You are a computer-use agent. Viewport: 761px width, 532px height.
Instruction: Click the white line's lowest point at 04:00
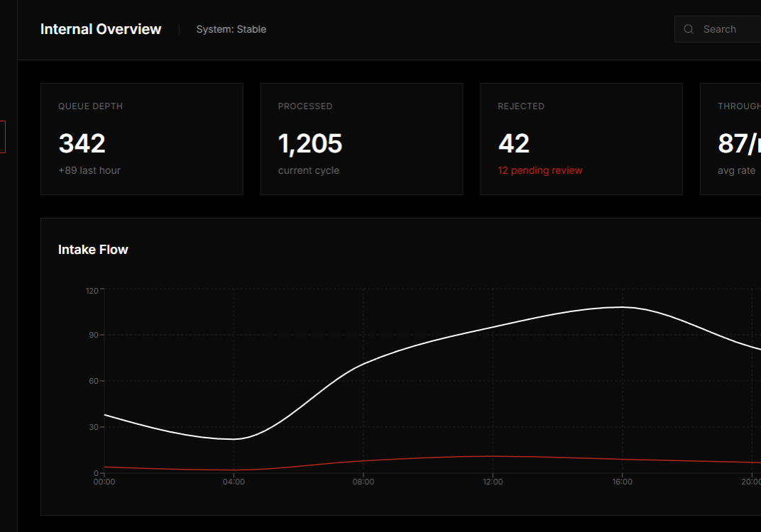pyautogui.click(x=234, y=439)
